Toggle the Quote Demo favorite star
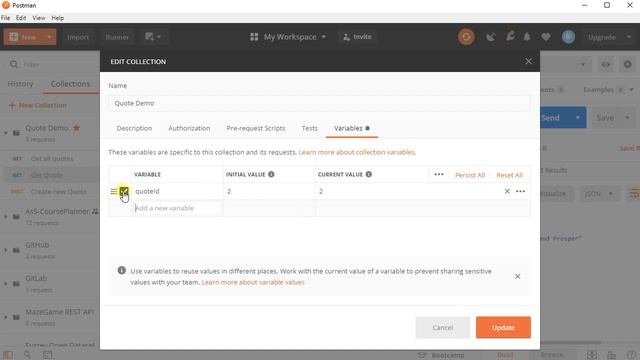Viewport: 640px width, 360px height. click(x=76, y=128)
